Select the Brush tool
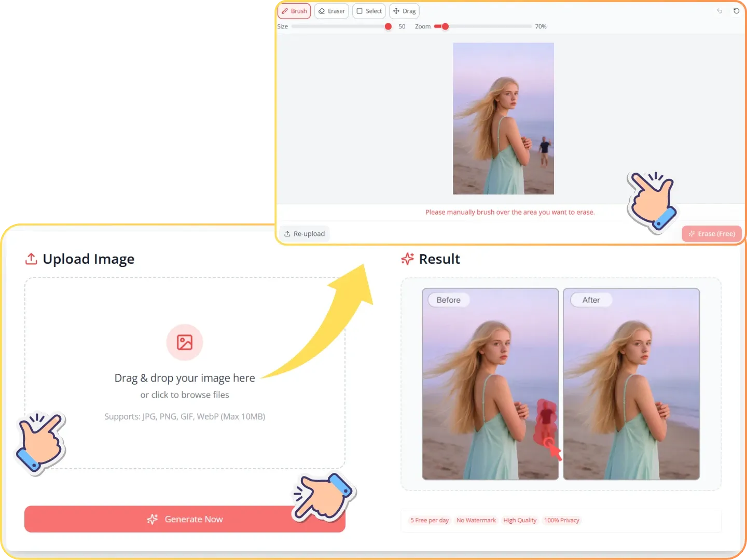The width and height of the screenshot is (747, 560). (x=294, y=11)
